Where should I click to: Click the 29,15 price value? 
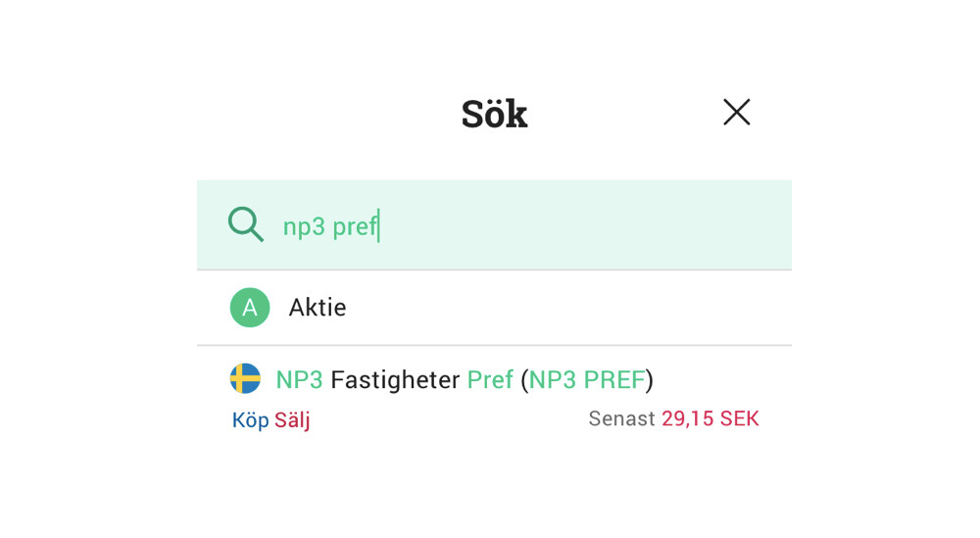pyautogui.click(x=688, y=419)
